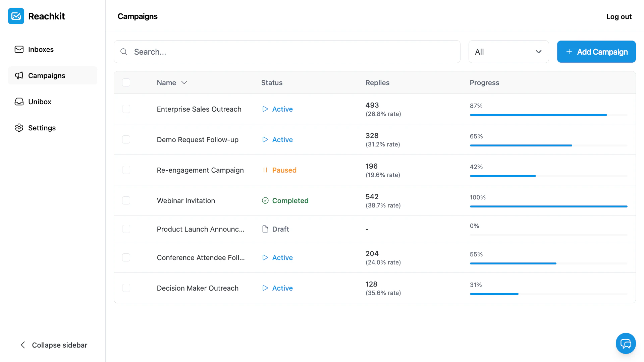The height and width of the screenshot is (362, 644).
Task: Check the Demo Request Follow-up row checkbox
Action: (x=126, y=139)
